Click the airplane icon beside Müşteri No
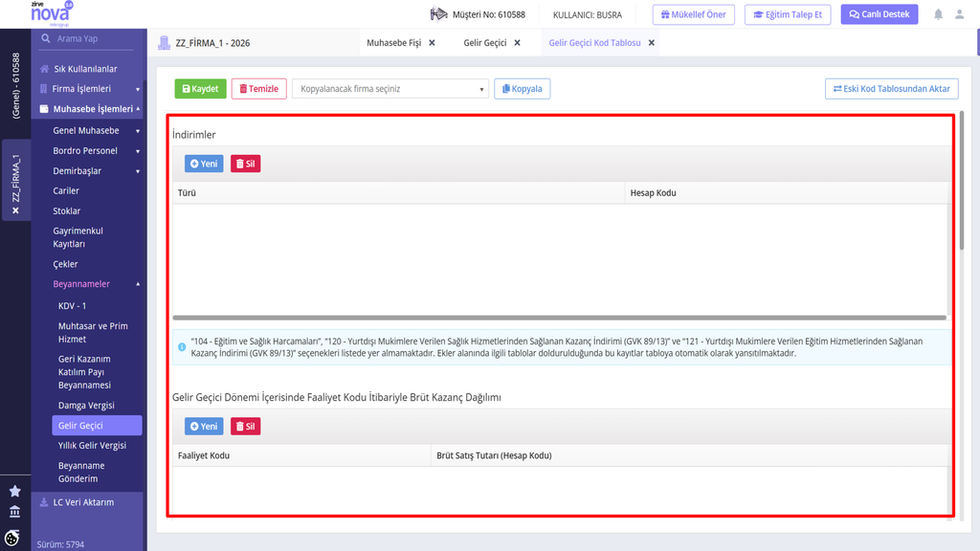The image size is (980, 551). coord(438,13)
